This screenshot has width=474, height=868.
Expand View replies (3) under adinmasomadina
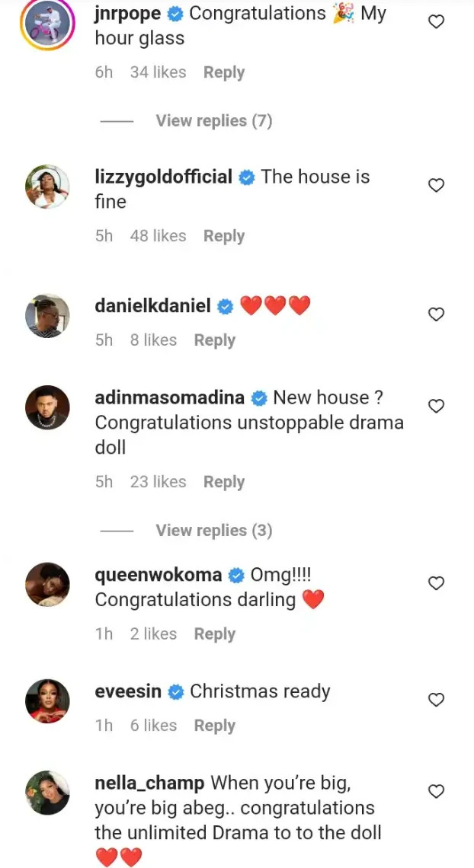point(213,531)
